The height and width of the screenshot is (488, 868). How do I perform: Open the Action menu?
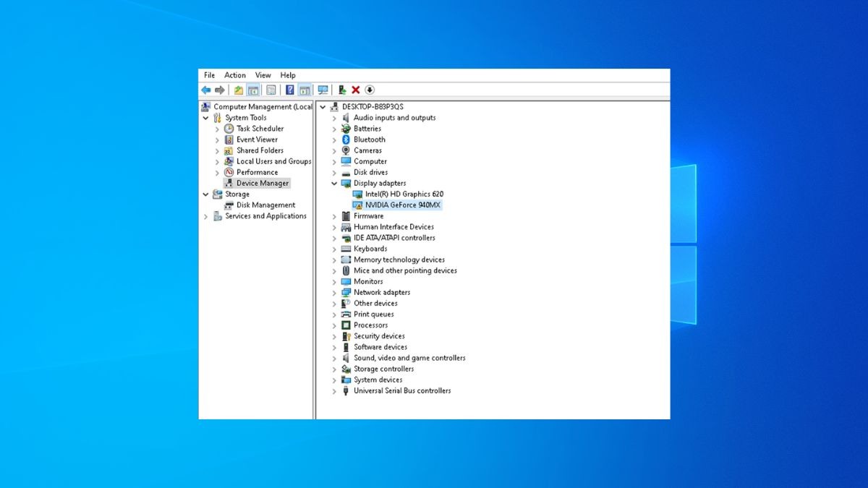click(x=235, y=75)
